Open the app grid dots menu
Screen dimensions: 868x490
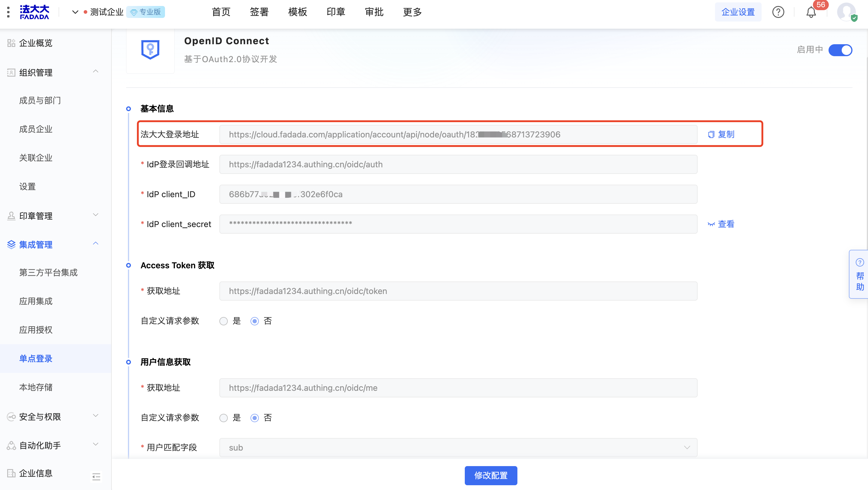pos(8,12)
